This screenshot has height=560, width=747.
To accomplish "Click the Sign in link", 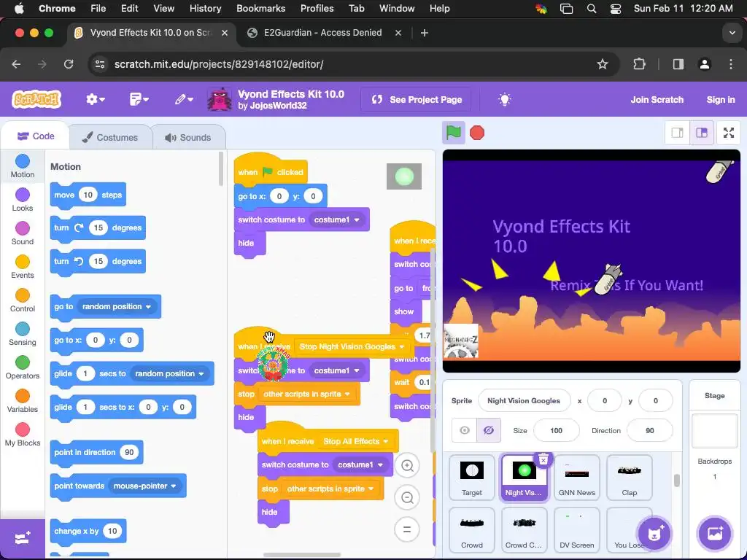I will (720, 99).
